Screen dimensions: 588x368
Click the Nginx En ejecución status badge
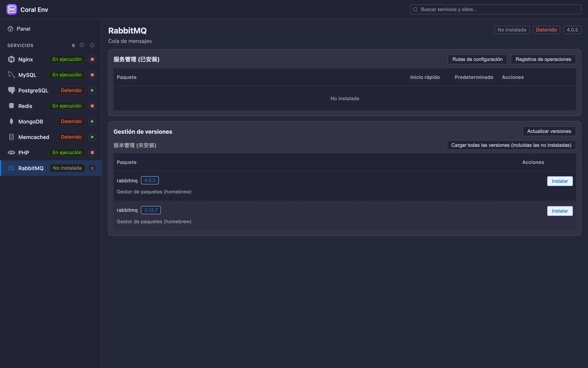[x=67, y=59]
